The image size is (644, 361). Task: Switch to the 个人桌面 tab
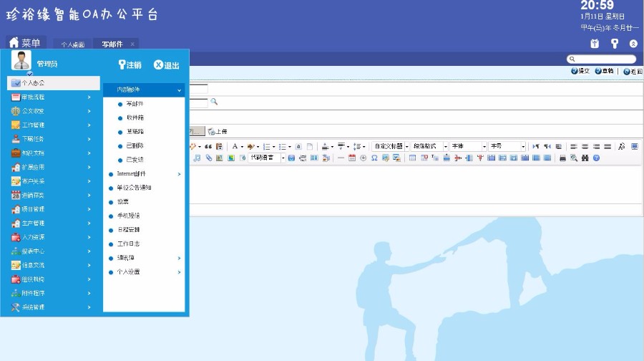tap(73, 44)
